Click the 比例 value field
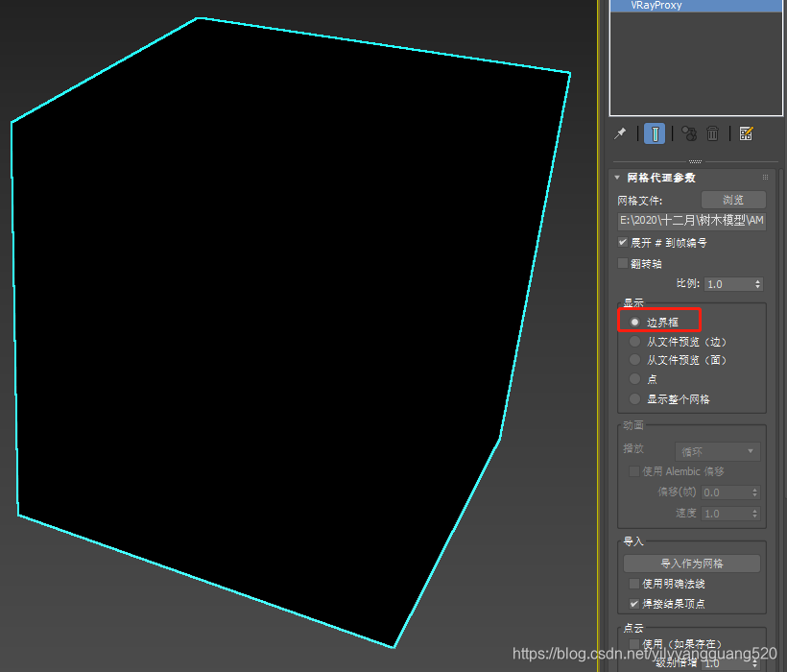The width and height of the screenshot is (787, 672). [728, 284]
